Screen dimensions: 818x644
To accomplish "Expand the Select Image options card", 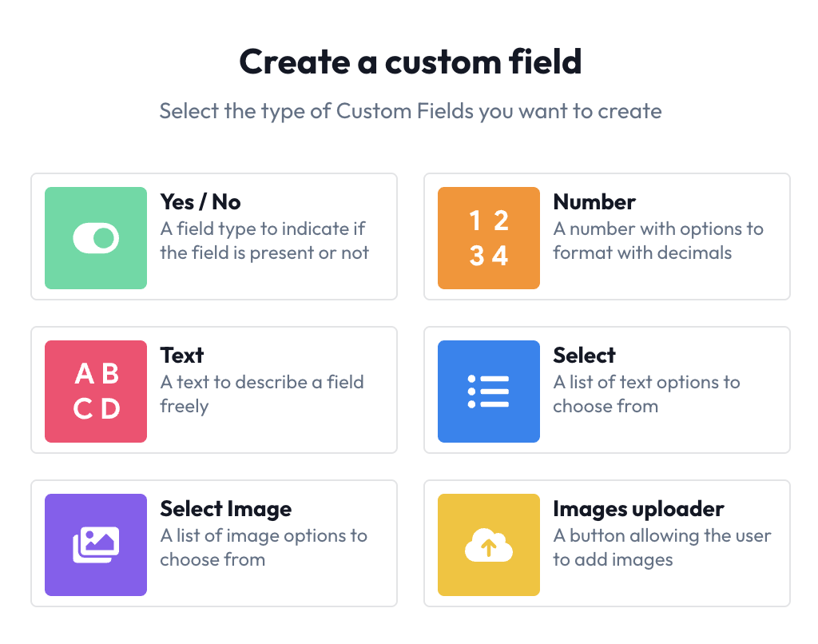I will pyautogui.click(x=213, y=543).
